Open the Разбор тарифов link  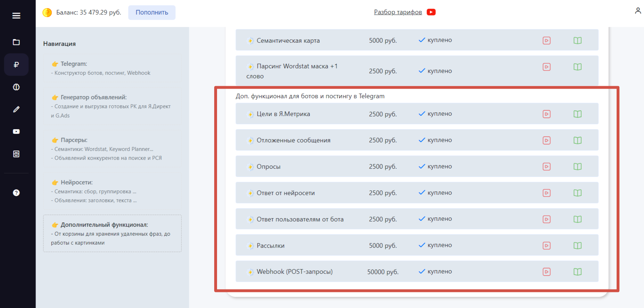[398, 12]
